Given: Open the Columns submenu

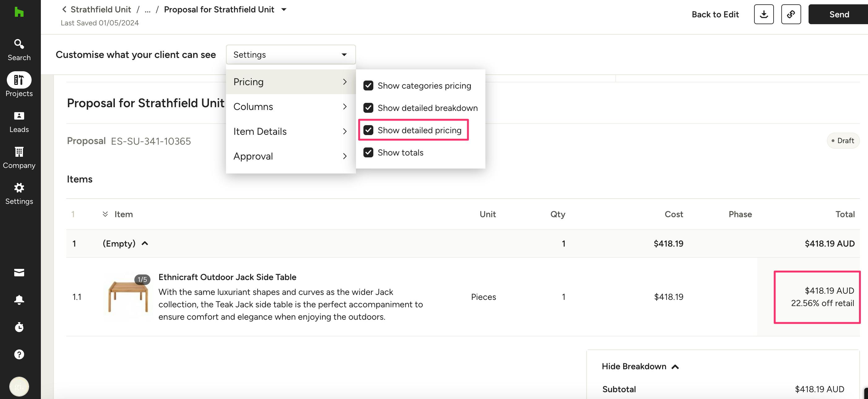Looking at the screenshot, I should click(x=290, y=107).
